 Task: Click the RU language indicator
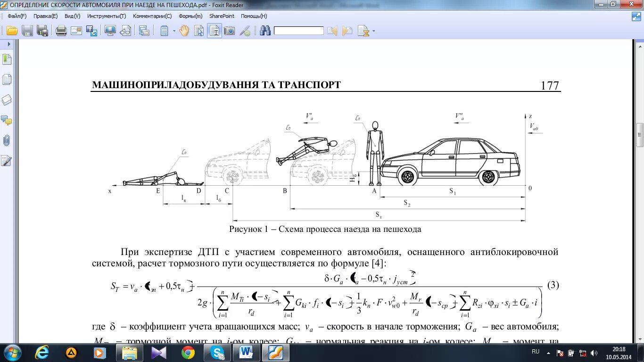pos(536,352)
